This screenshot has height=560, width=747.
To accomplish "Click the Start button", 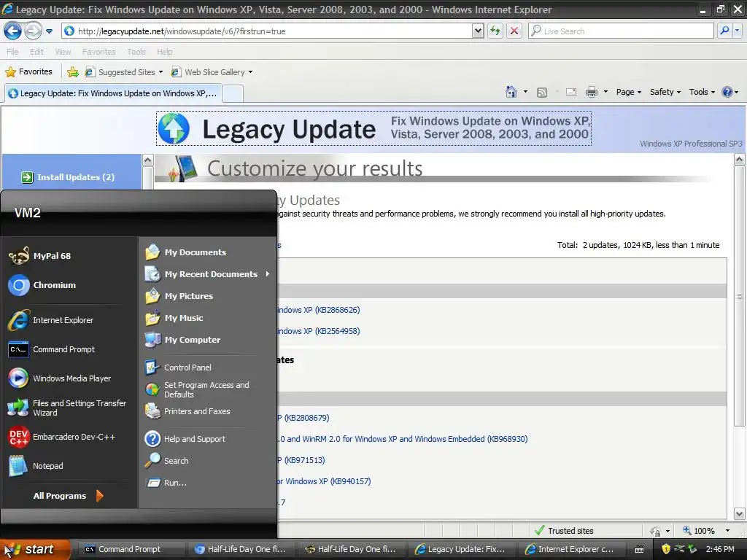I will click(x=34, y=550).
